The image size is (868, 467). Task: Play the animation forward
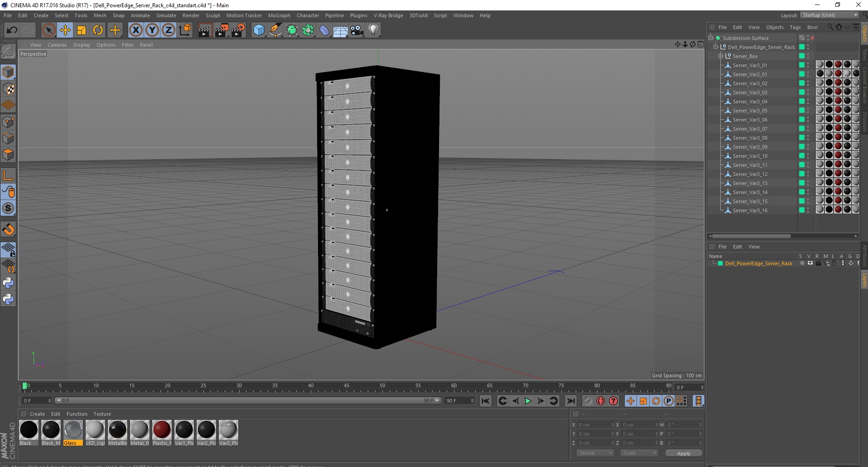(x=528, y=401)
